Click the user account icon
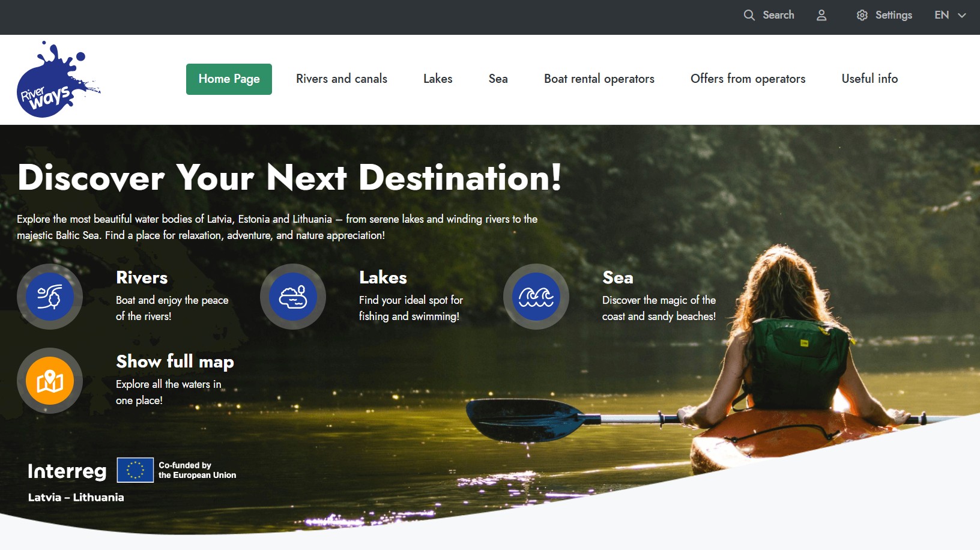The image size is (980, 550). point(821,16)
